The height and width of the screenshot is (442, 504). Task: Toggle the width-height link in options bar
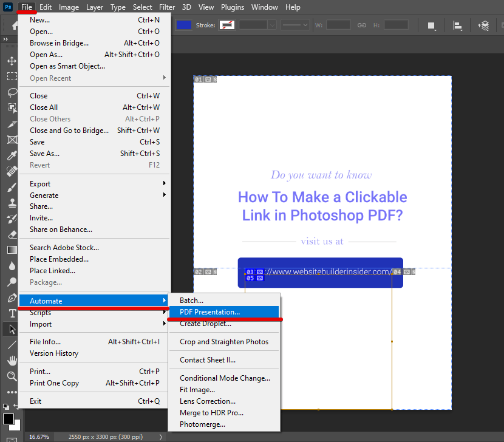click(361, 25)
